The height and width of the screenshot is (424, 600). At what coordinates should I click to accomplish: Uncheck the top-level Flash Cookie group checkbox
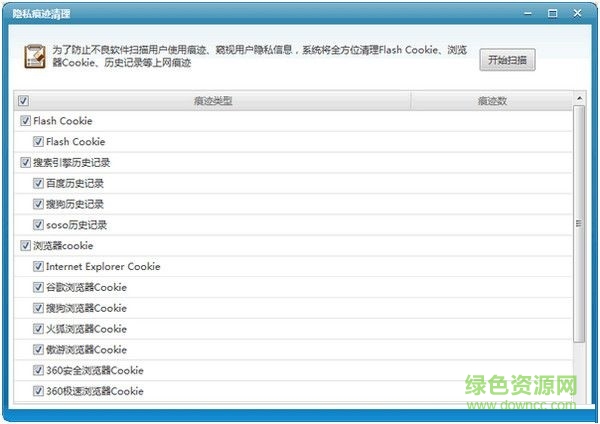point(25,121)
